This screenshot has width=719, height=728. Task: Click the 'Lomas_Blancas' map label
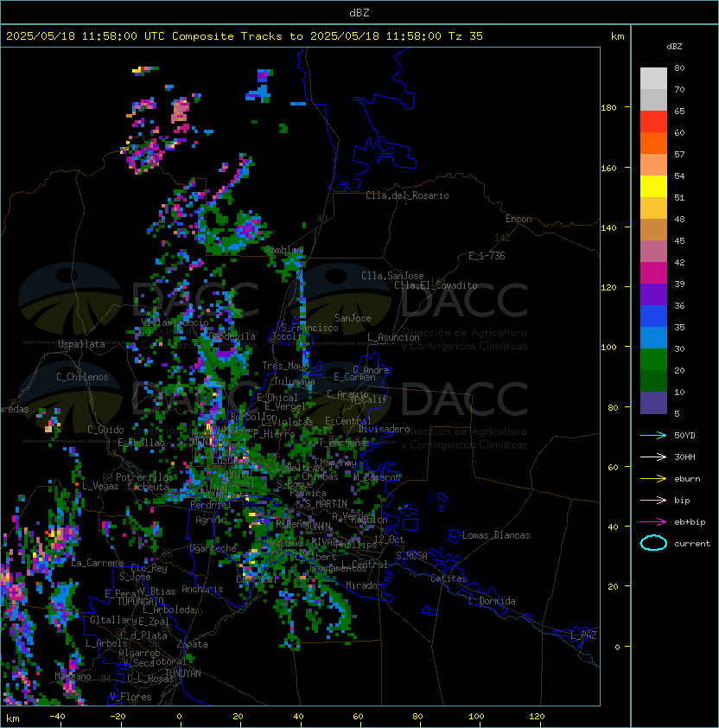(x=496, y=535)
